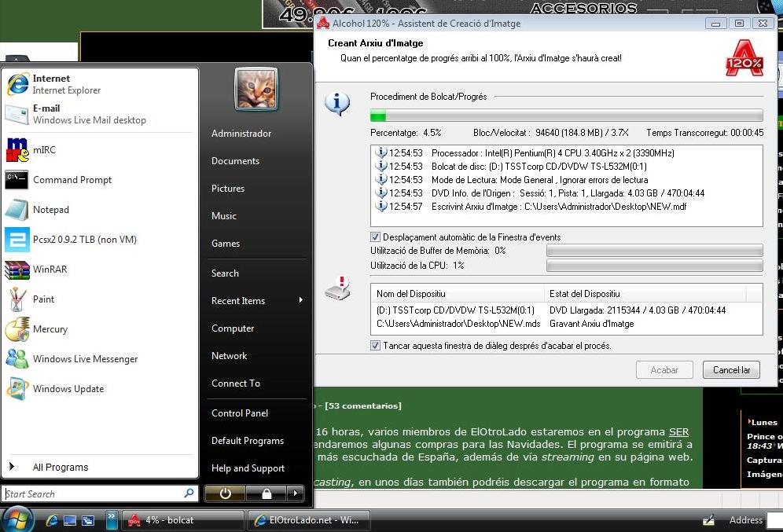
Task: Focus the Start Search box
Action: (x=100, y=493)
